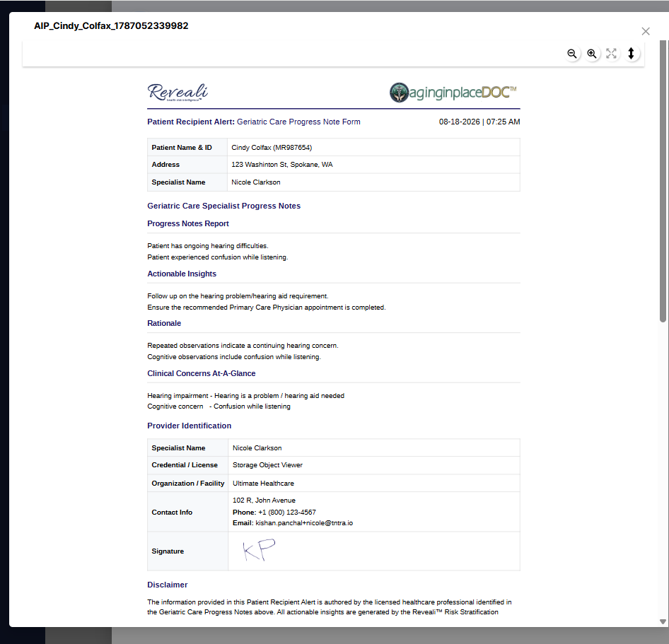The width and height of the screenshot is (669, 644).
Task: Click the 'Rationale' heading
Action: tap(164, 323)
